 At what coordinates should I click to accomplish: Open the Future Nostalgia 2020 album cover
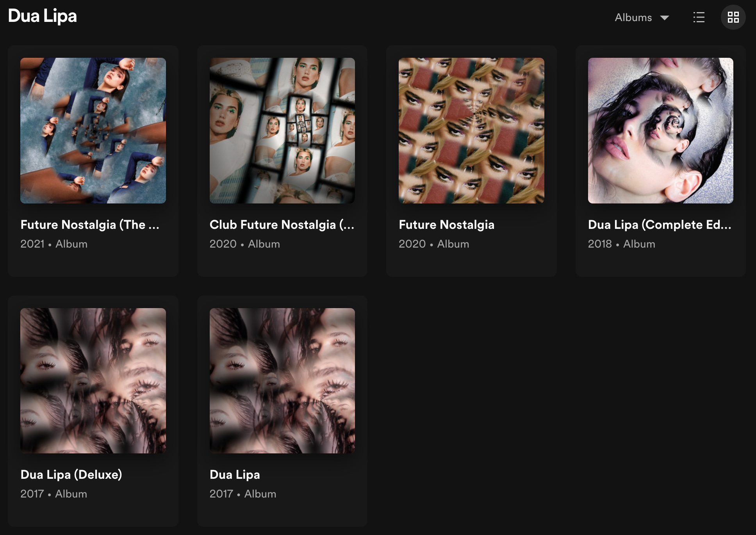tap(471, 130)
